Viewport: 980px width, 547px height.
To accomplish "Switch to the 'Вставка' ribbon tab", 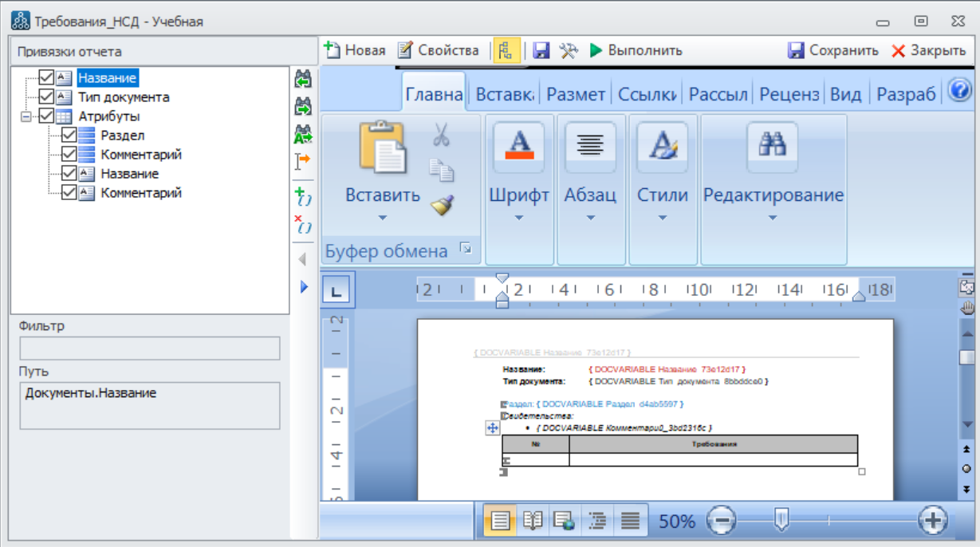I will 504,94.
